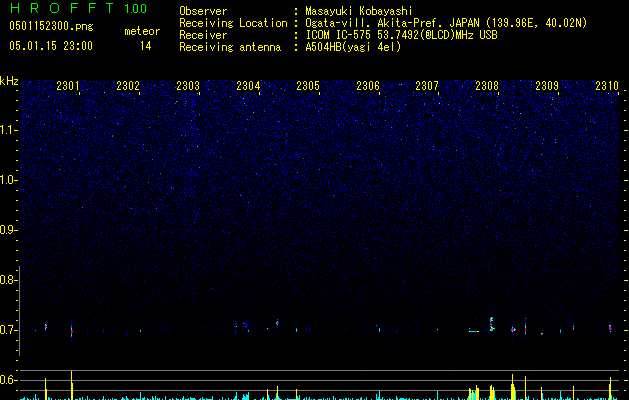Click the 'Observer' field label

[203, 11]
